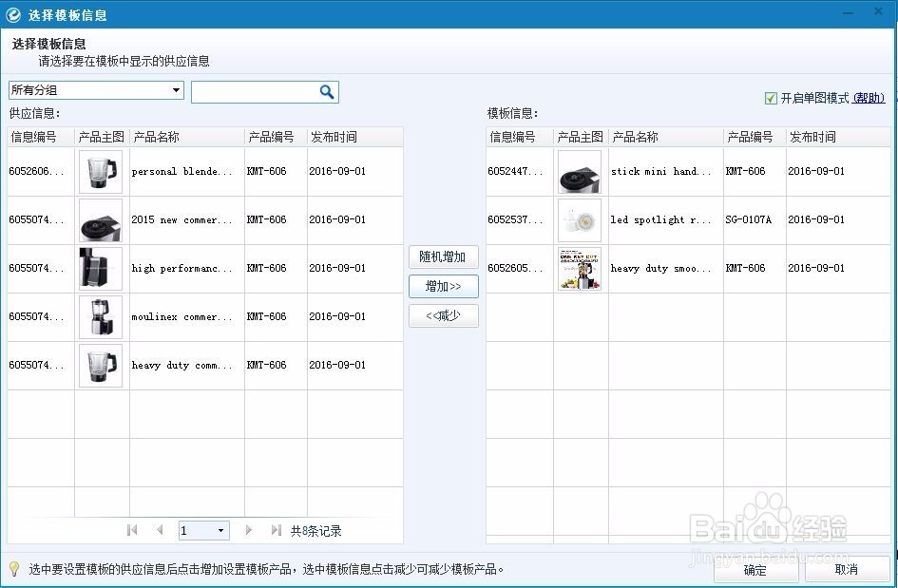Viewport: 898px width, 588px height.
Task: Sort template list by 产品编号 header
Action: [755, 137]
